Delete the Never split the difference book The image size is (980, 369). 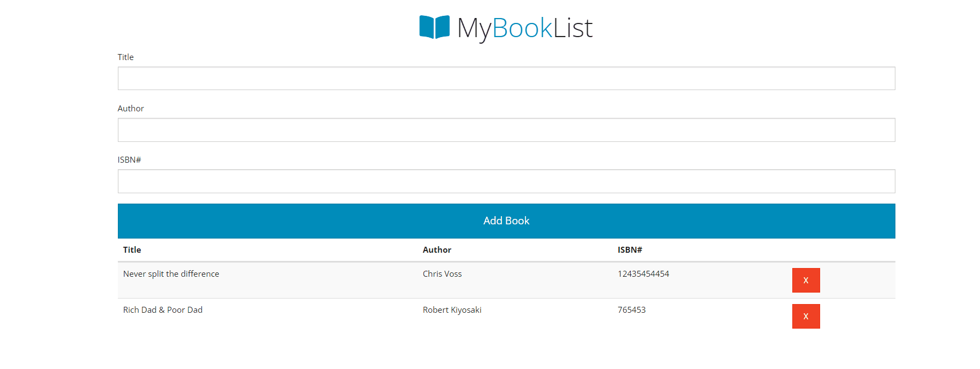point(806,281)
